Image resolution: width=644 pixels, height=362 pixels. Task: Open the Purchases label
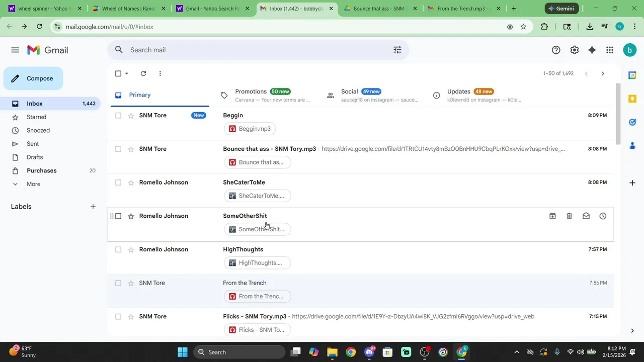coord(42,170)
